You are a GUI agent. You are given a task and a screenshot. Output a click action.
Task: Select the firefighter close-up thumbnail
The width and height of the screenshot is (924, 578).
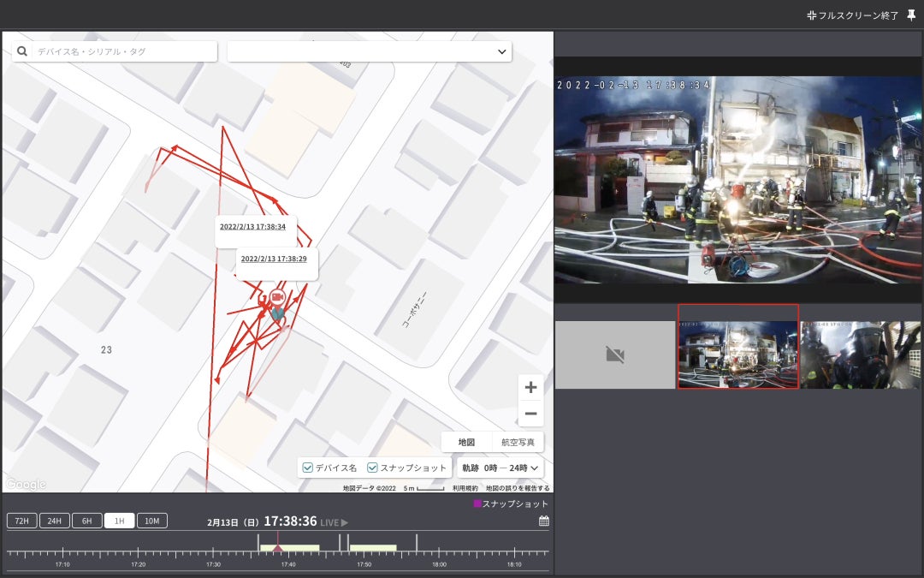(x=860, y=355)
